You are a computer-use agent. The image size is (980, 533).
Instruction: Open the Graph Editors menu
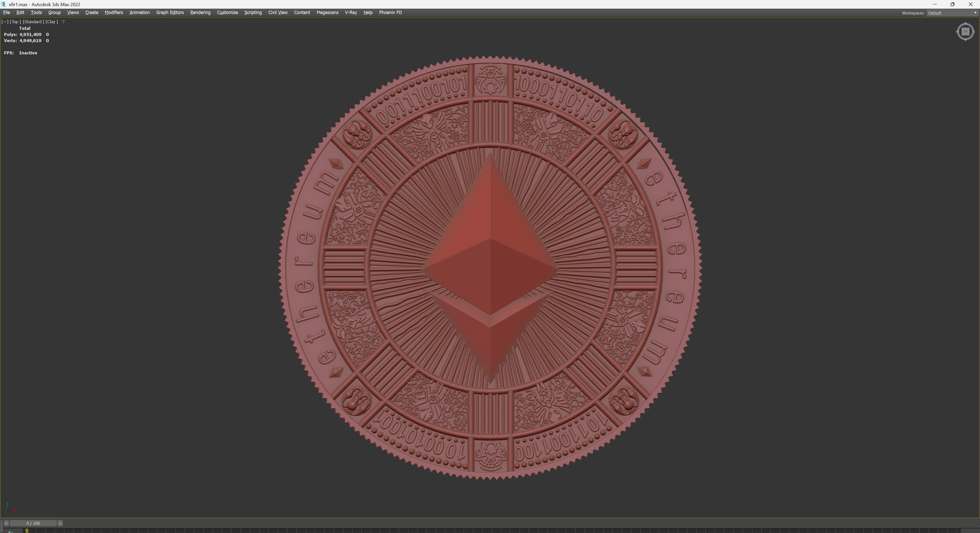pyautogui.click(x=170, y=13)
